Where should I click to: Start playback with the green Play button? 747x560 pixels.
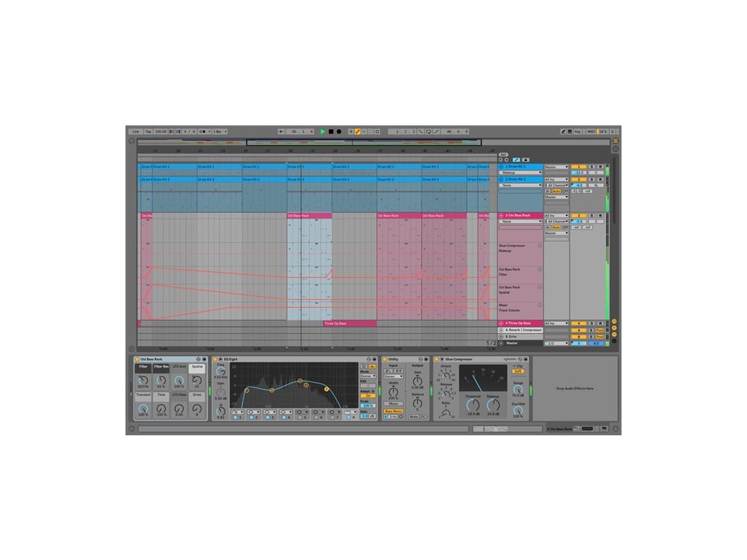point(322,131)
